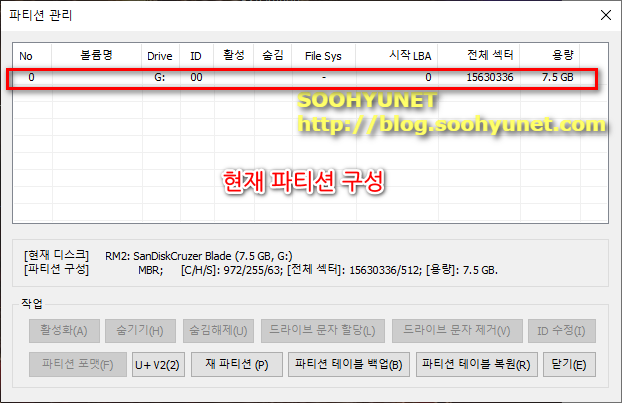Click the 활성 column header
This screenshot has width=622, height=403.
(234, 56)
